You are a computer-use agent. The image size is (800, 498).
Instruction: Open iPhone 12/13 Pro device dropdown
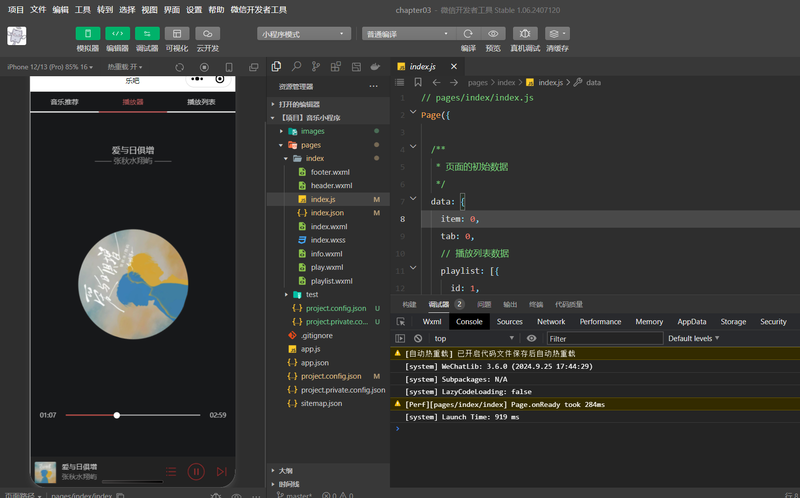click(50, 67)
